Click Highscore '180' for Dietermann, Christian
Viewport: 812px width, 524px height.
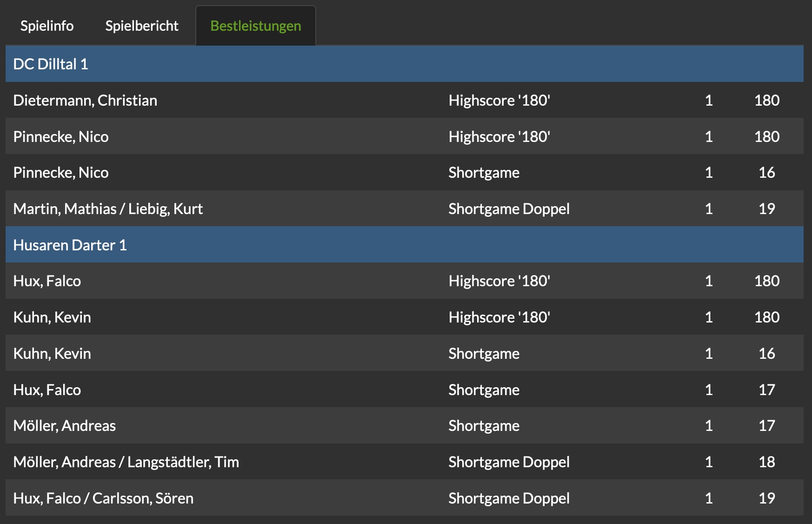pos(499,101)
